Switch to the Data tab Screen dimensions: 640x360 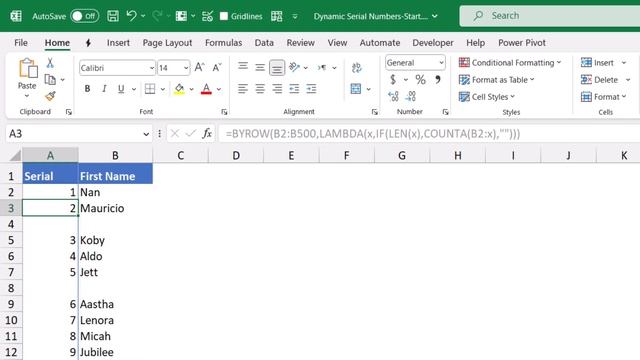tap(264, 42)
